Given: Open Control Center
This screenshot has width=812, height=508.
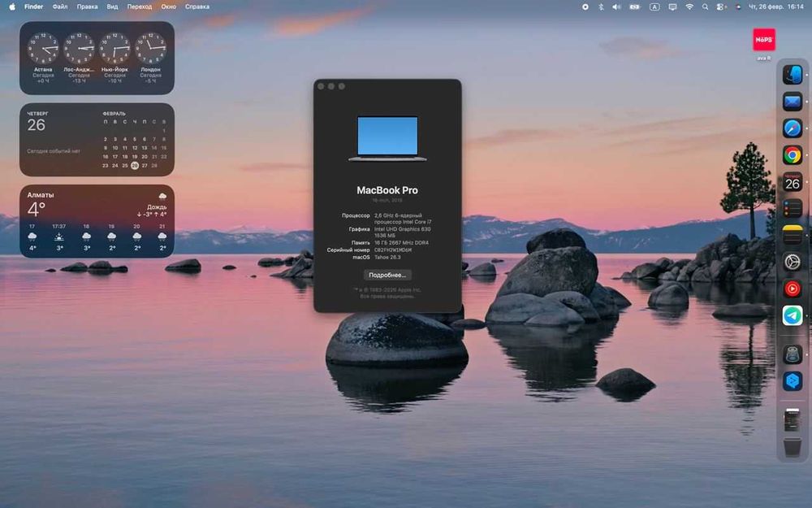Looking at the screenshot, I should point(721,7).
